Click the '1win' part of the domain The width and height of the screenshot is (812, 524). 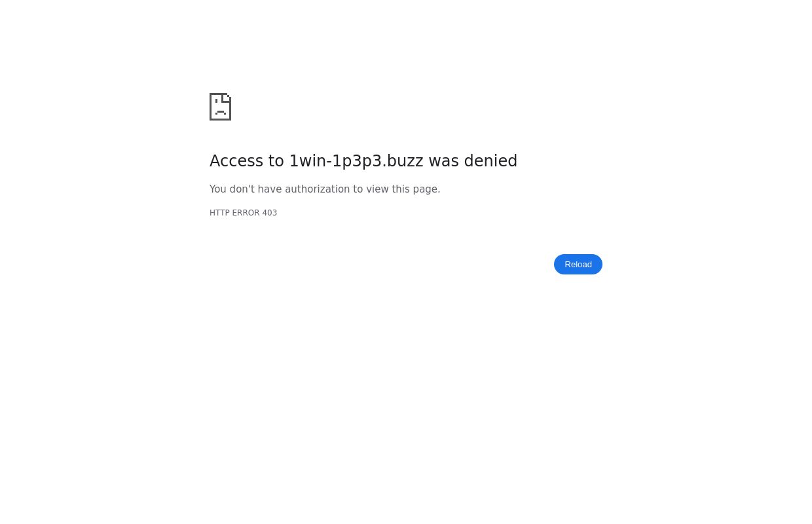[x=308, y=161]
